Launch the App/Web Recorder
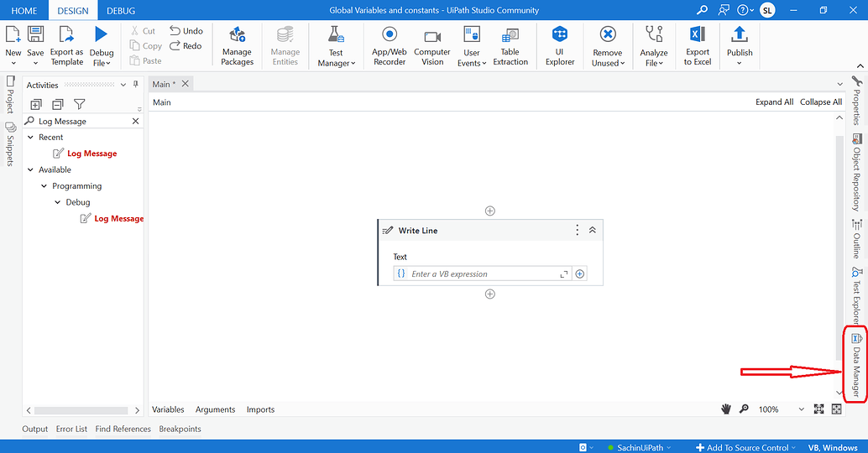 pyautogui.click(x=390, y=46)
